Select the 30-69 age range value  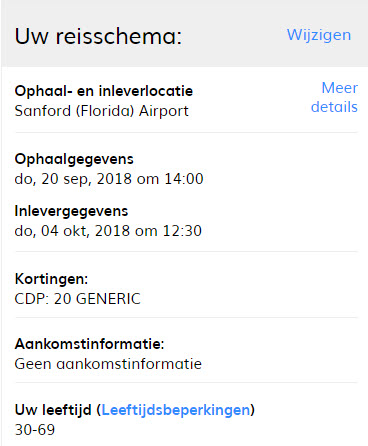click(35, 430)
